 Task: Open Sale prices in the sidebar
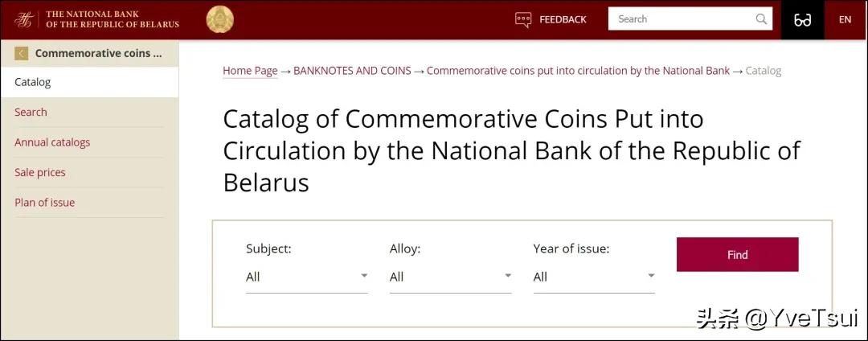coord(40,173)
